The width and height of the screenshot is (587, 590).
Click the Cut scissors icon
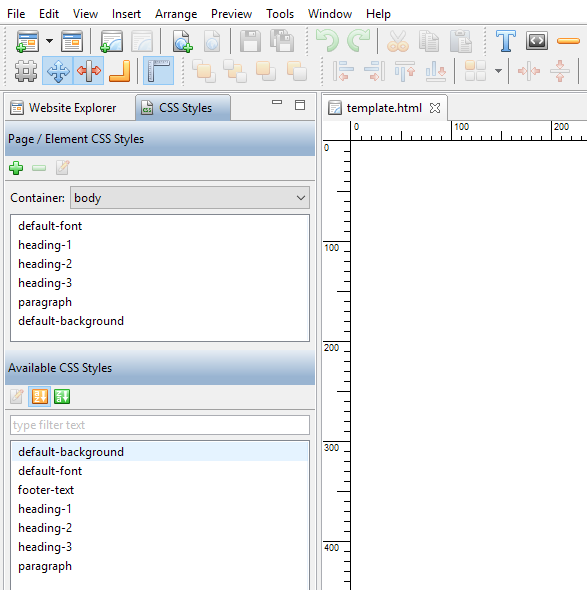pyautogui.click(x=398, y=41)
